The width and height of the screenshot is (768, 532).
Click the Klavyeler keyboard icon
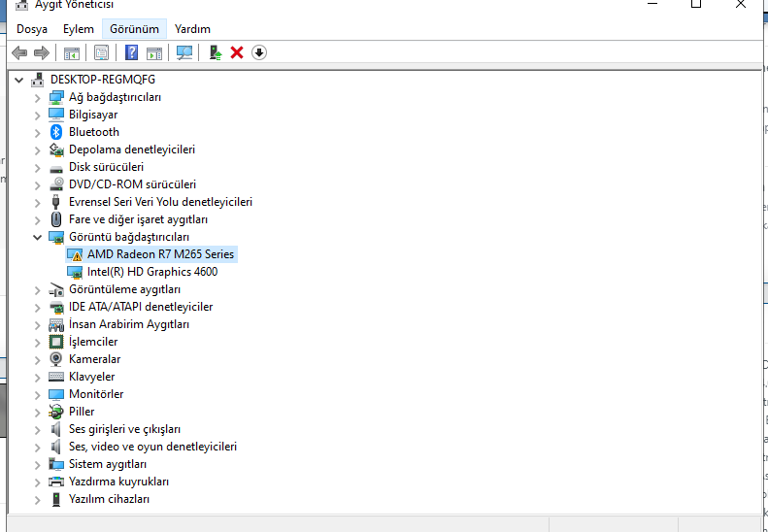(x=56, y=377)
